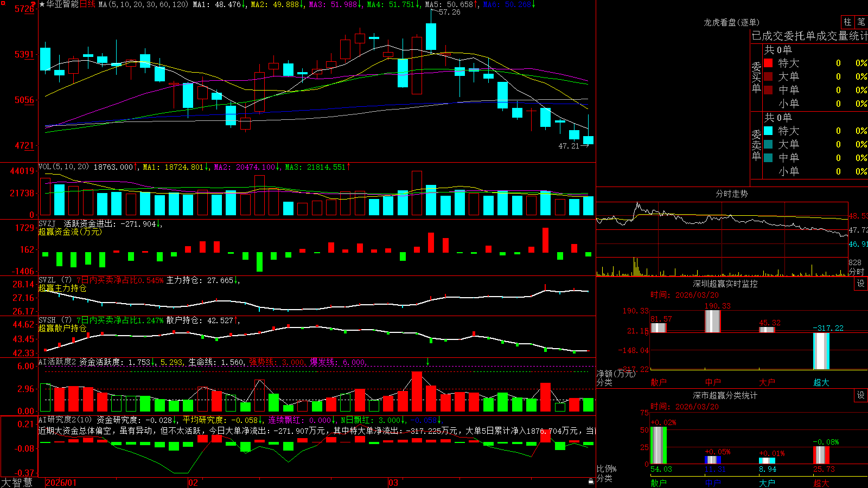
Task: Switch to 柱 (bar) display mode
Action: 847,22
